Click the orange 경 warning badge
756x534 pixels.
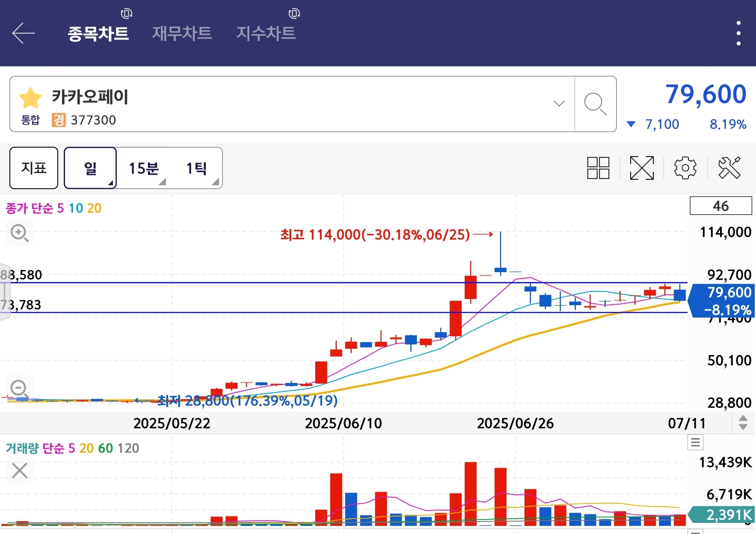coord(59,120)
